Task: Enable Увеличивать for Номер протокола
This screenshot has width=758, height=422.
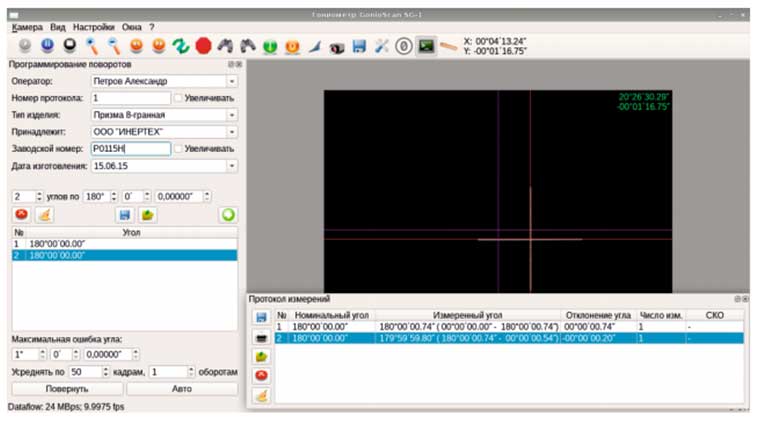Action: pyautogui.click(x=178, y=98)
